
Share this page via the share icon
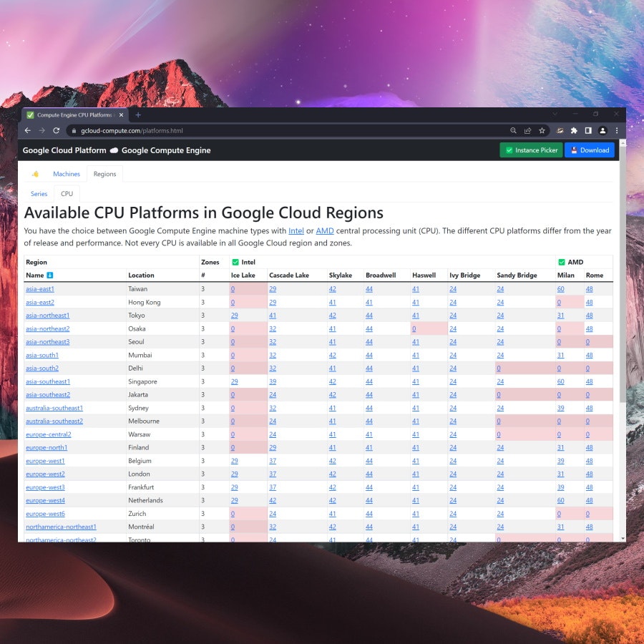point(527,131)
